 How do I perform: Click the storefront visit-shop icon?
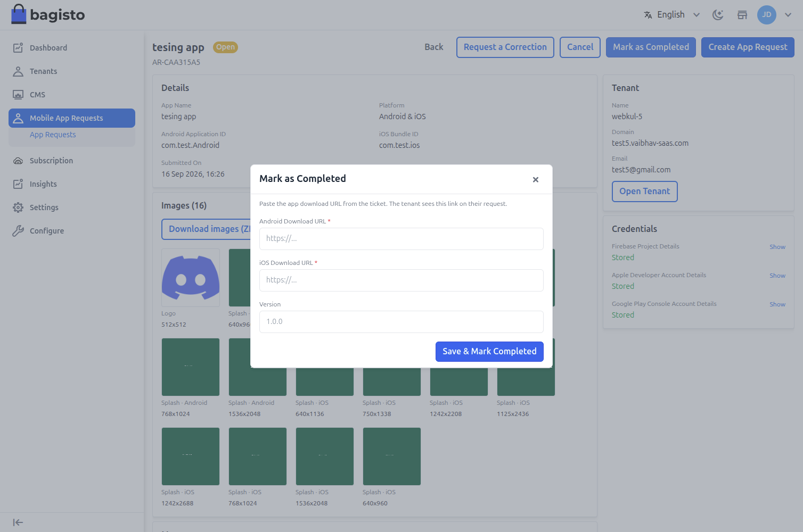click(742, 15)
